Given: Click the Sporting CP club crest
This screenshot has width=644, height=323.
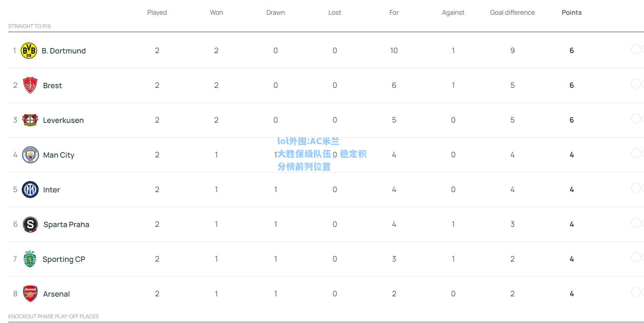Looking at the screenshot, I should [x=30, y=259].
